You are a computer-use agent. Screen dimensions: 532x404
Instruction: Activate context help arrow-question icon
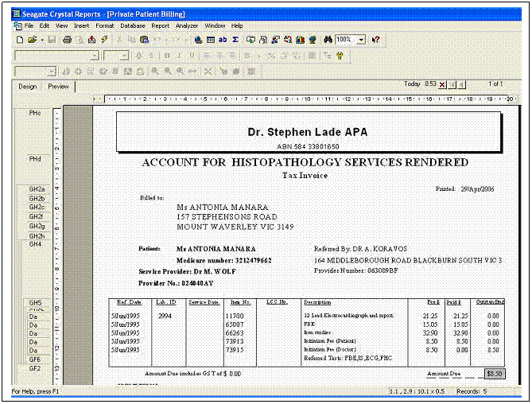pyautogui.click(x=375, y=40)
